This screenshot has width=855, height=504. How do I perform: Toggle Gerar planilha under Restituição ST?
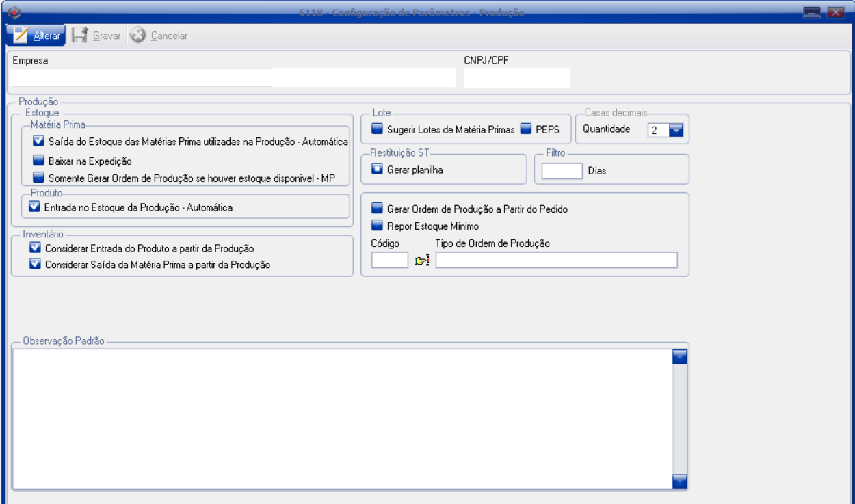tap(377, 170)
